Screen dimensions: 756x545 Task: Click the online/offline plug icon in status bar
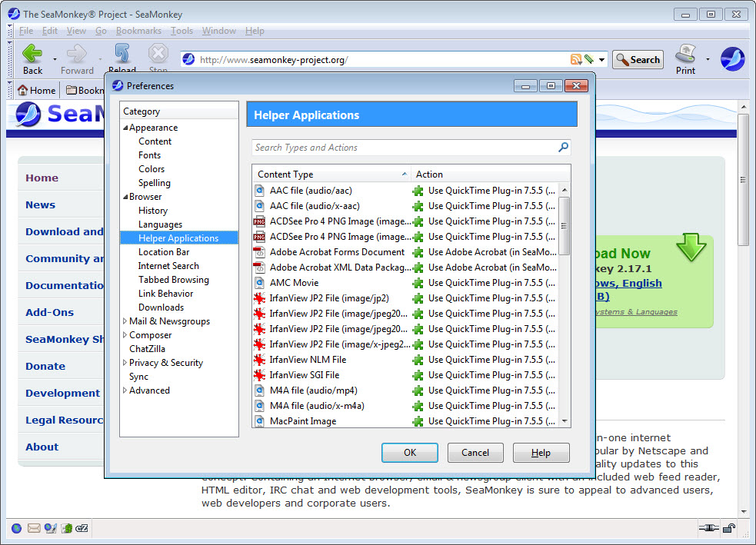(x=708, y=528)
